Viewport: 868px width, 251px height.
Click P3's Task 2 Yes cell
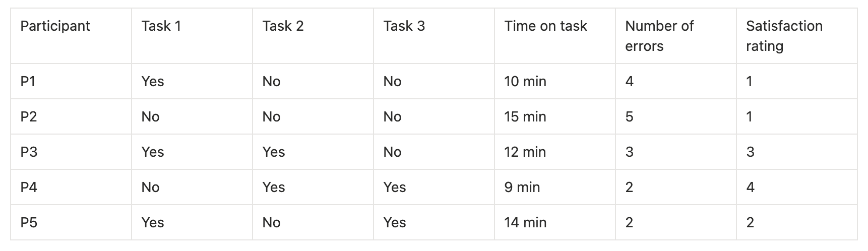click(273, 152)
